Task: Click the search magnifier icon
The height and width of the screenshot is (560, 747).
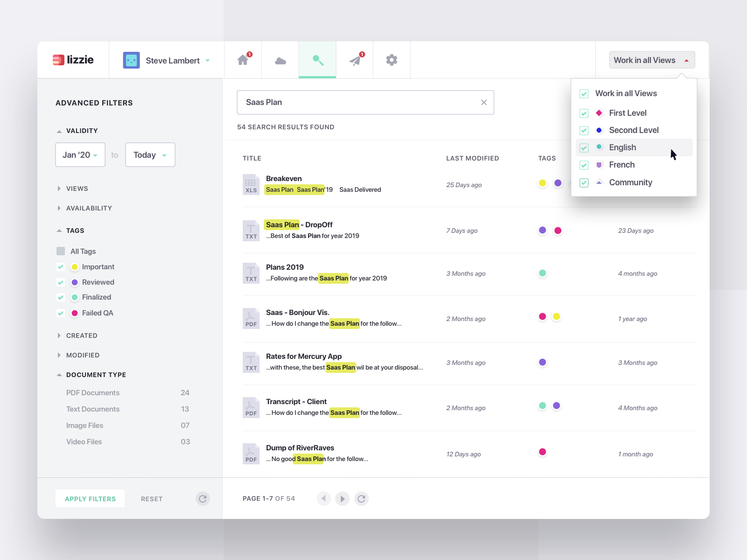Action: click(317, 60)
